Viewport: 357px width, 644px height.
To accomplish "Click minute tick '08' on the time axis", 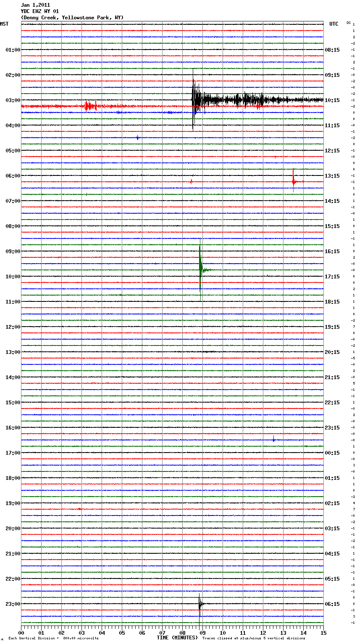I will click(x=182, y=633).
